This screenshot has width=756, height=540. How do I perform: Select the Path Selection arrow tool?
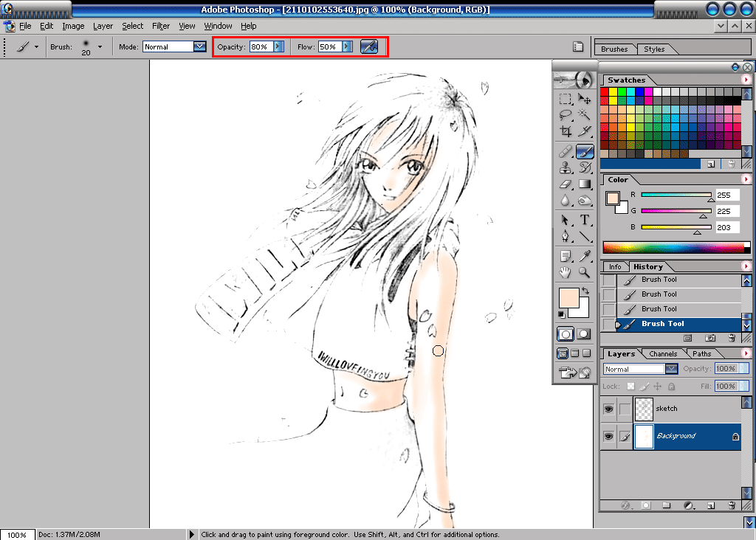[x=565, y=220]
